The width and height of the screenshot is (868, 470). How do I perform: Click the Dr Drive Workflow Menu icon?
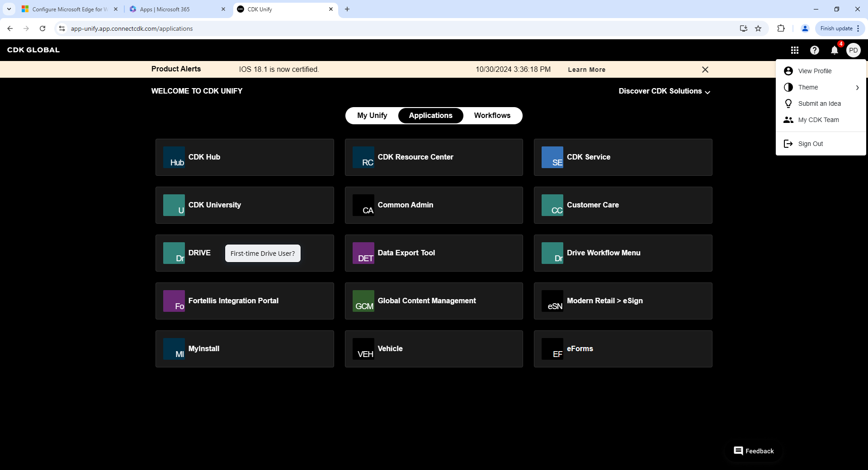pos(552,253)
